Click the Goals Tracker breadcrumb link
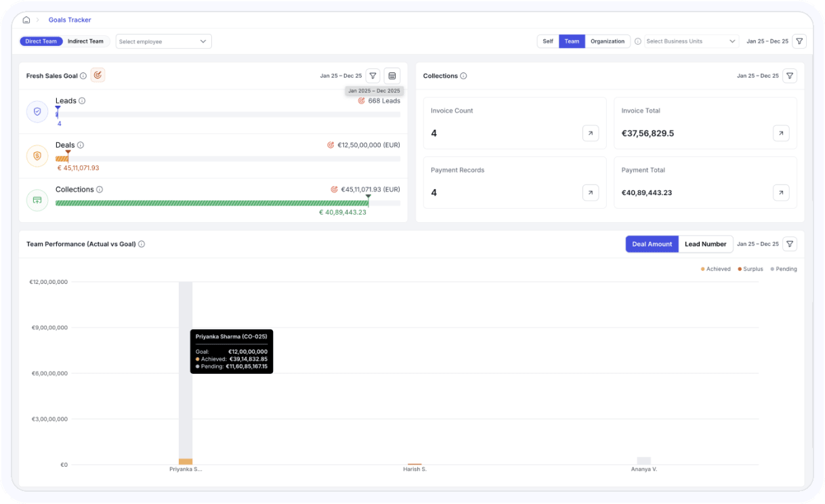825x504 pixels. pyautogui.click(x=70, y=20)
